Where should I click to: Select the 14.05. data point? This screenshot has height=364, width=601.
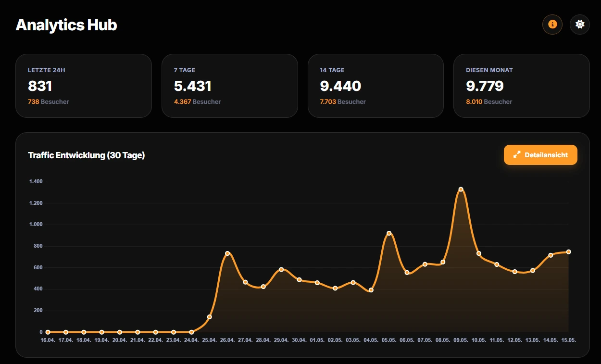click(x=551, y=255)
